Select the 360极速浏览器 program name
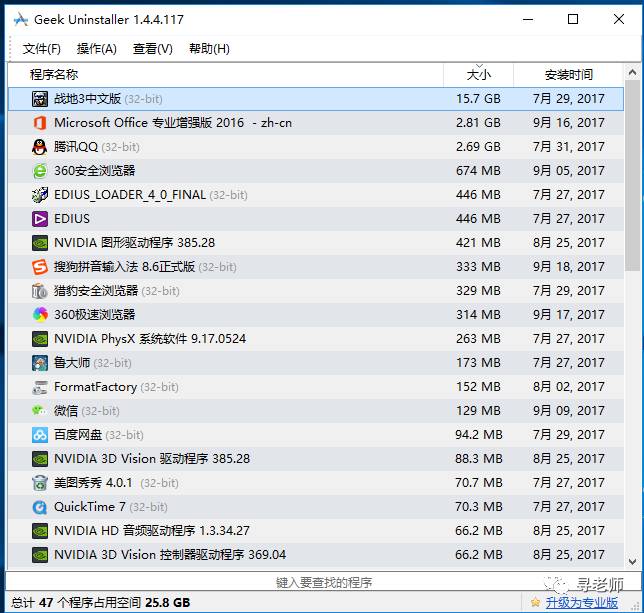The height and width of the screenshot is (613, 644). [x=94, y=315]
